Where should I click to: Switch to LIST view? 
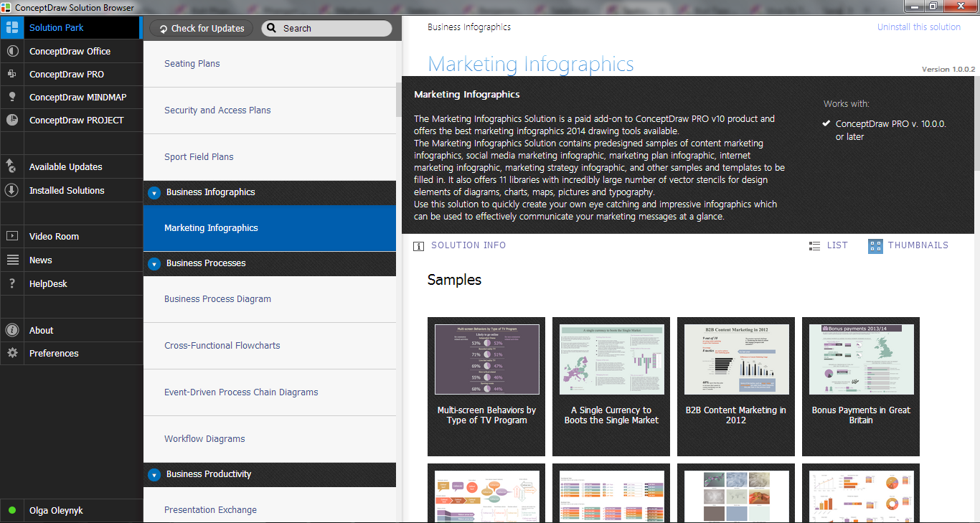point(828,245)
